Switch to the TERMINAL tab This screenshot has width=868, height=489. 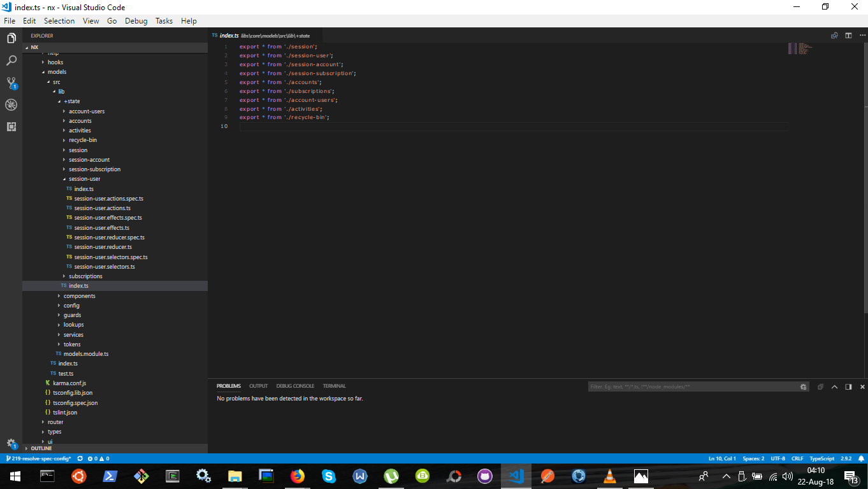click(x=334, y=386)
